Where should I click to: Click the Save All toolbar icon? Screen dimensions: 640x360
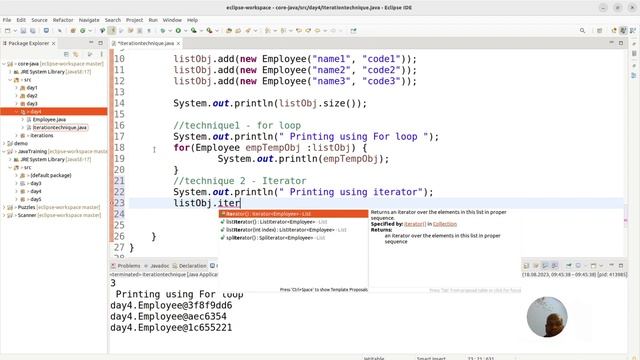pyautogui.click(x=33, y=31)
